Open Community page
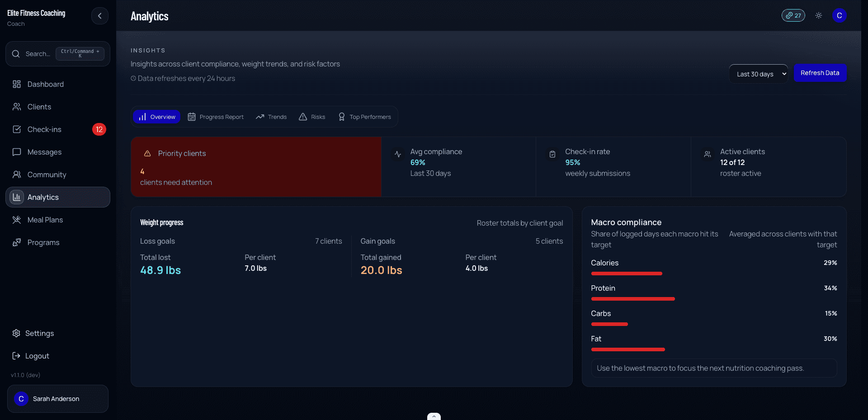The width and height of the screenshot is (868, 420). coord(58,175)
